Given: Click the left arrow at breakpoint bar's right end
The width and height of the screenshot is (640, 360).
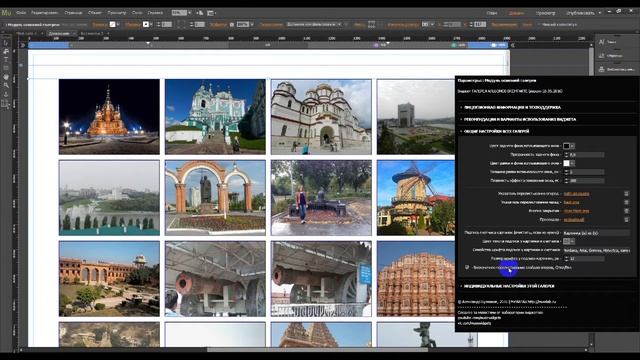Looking at the screenshot, I should coord(513,45).
